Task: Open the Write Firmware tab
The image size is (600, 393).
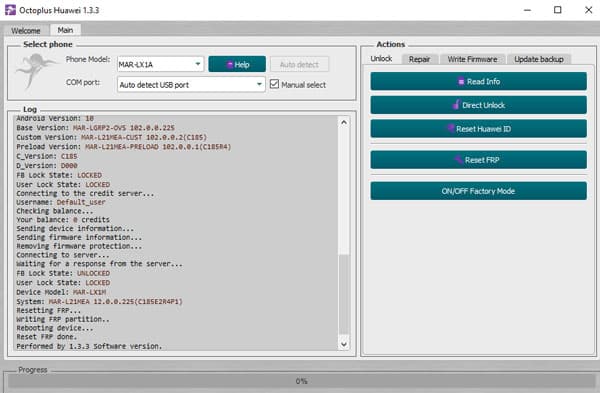Action: (x=472, y=59)
